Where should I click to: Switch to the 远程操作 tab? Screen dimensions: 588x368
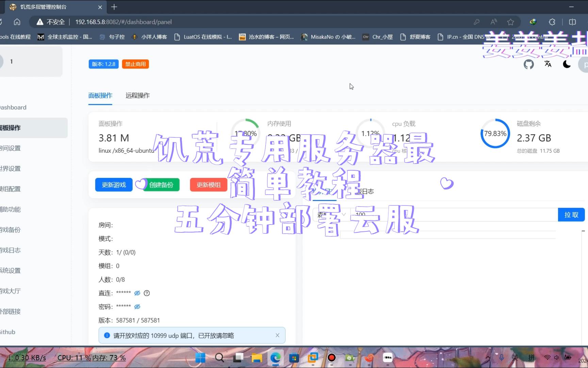(x=137, y=96)
